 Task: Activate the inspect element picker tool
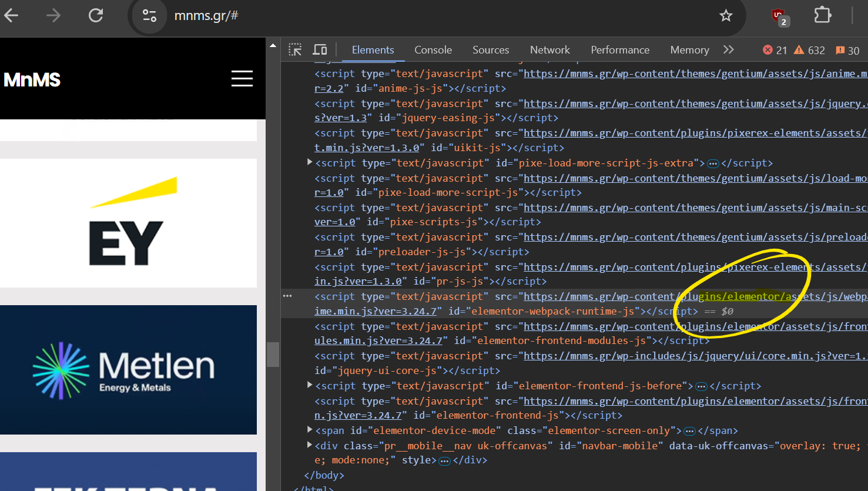[295, 50]
